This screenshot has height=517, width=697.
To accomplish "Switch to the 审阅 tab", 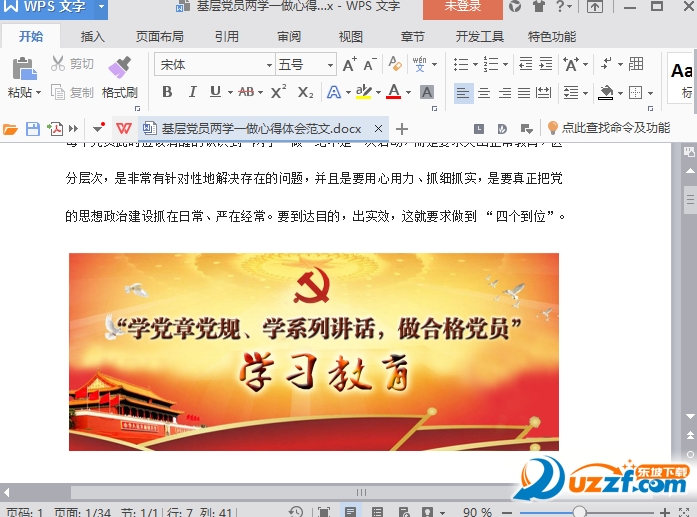I will (x=289, y=36).
